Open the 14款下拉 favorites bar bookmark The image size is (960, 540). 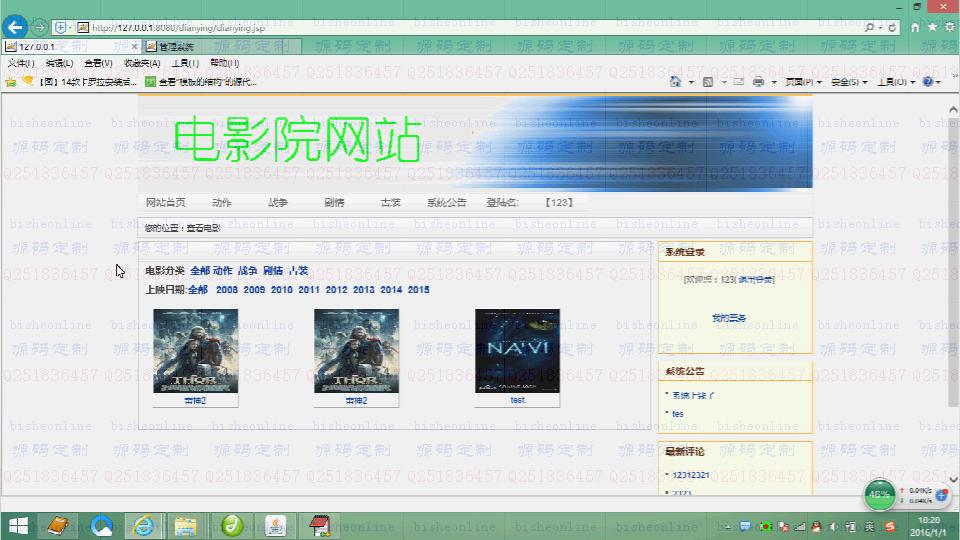click(80, 81)
